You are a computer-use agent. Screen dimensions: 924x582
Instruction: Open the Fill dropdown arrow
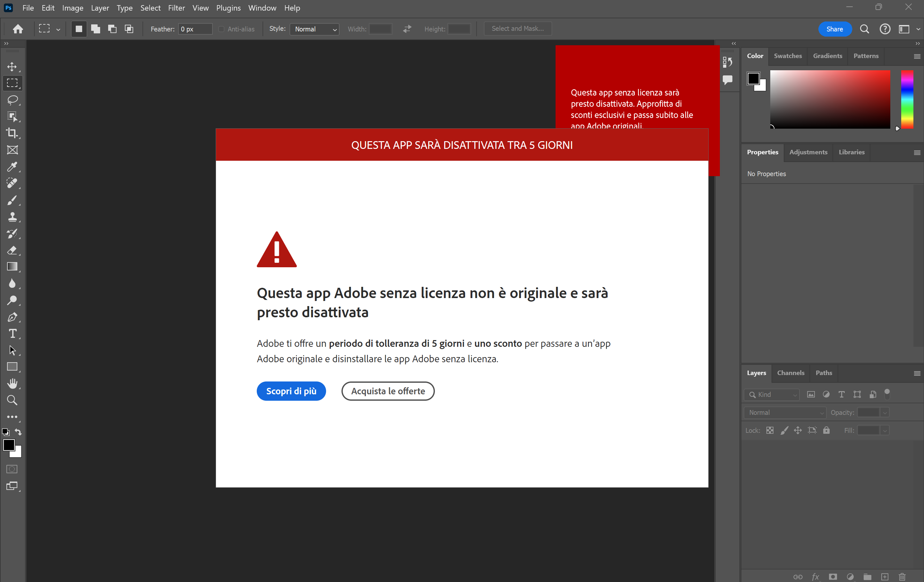pyautogui.click(x=885, y=431)
